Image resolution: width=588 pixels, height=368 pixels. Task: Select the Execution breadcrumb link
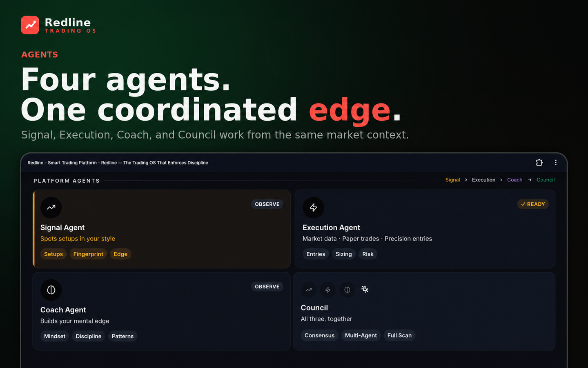click(483, 180)
